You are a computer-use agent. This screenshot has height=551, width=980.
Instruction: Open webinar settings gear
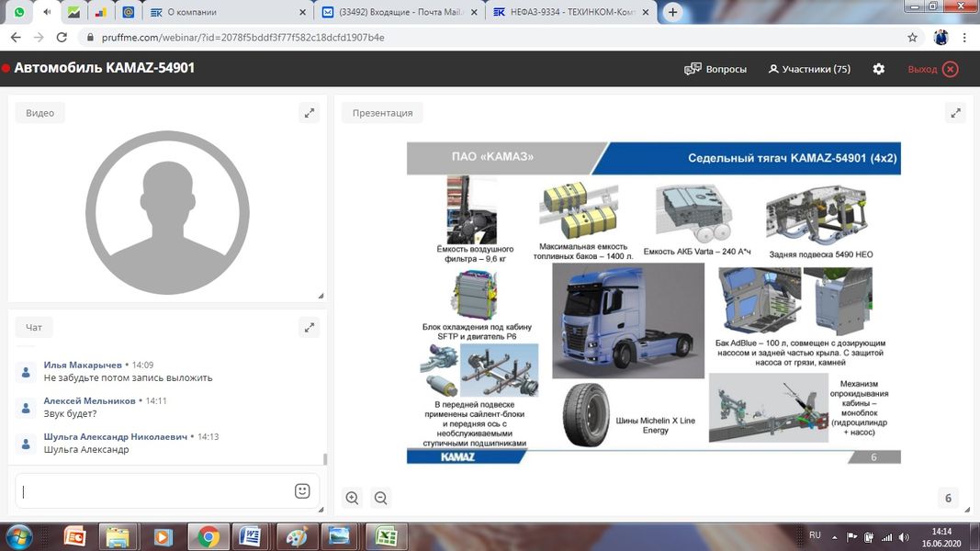click(879, 69)
